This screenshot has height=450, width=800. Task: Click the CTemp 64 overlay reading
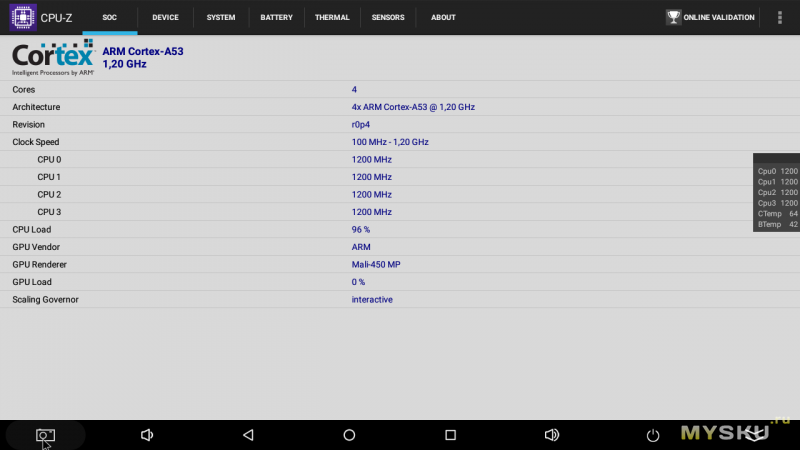778,214
